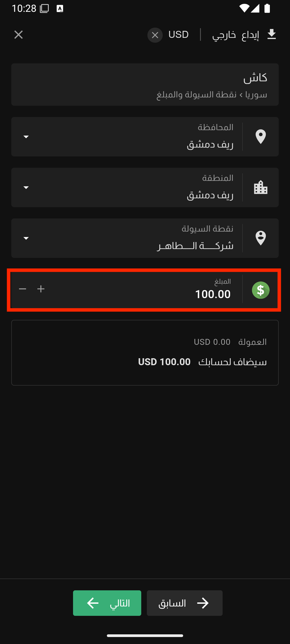
Task: Tap the location pin icon for المحافظة
Action: (261, 137)
